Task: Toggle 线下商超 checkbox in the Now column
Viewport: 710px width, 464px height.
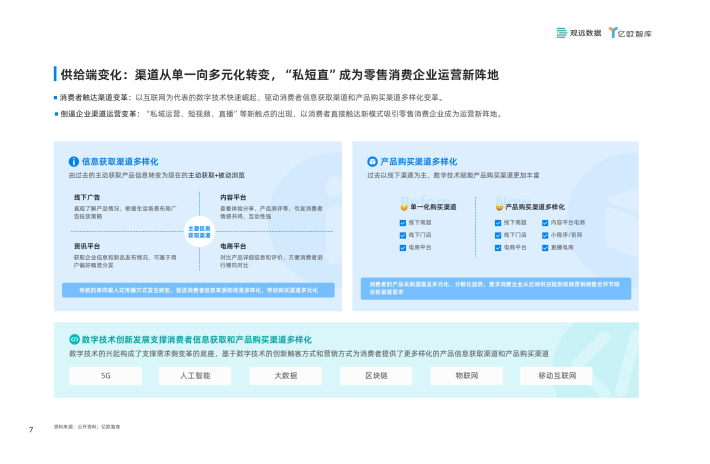Action: click(498, 223)
